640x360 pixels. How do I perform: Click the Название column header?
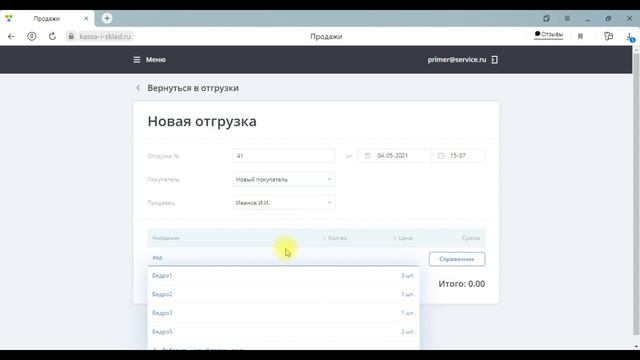coord(166,238)
